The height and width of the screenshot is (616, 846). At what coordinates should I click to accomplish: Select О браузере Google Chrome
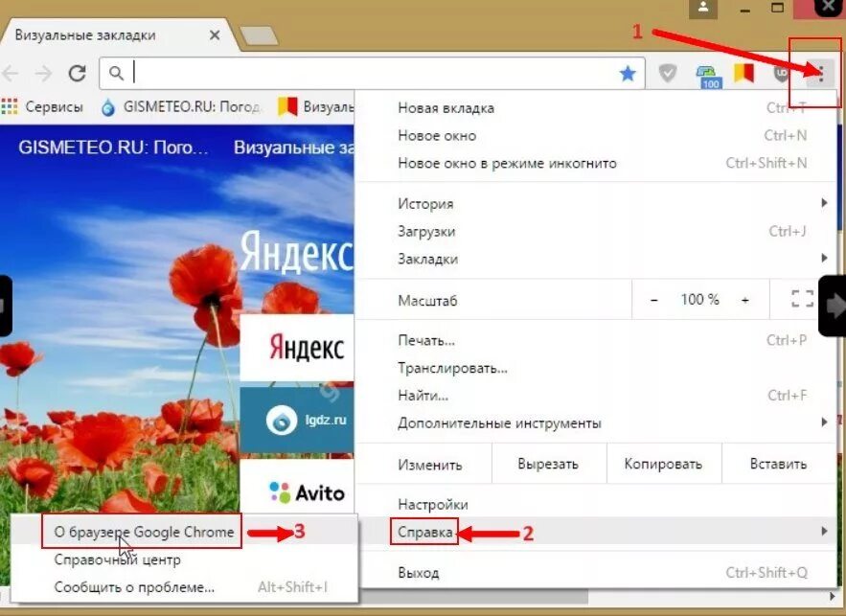pyautogui.click(x=184, y=532)
